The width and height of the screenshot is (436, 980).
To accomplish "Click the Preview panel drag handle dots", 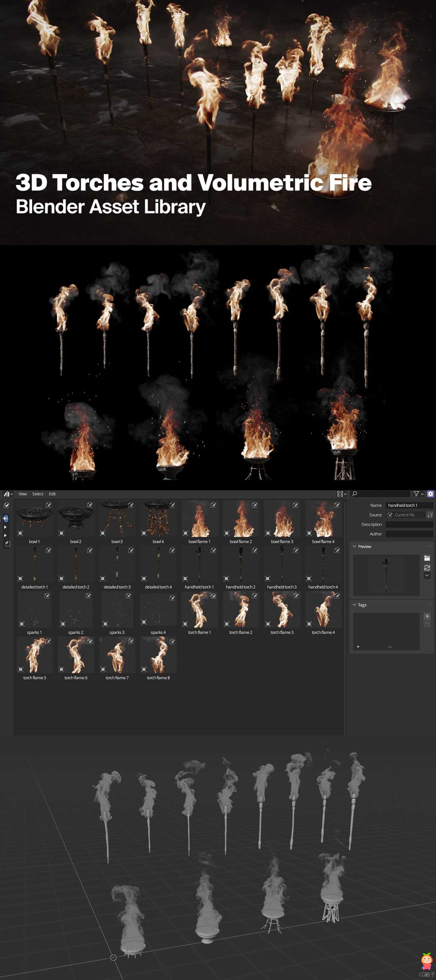I will pos(429,546).
